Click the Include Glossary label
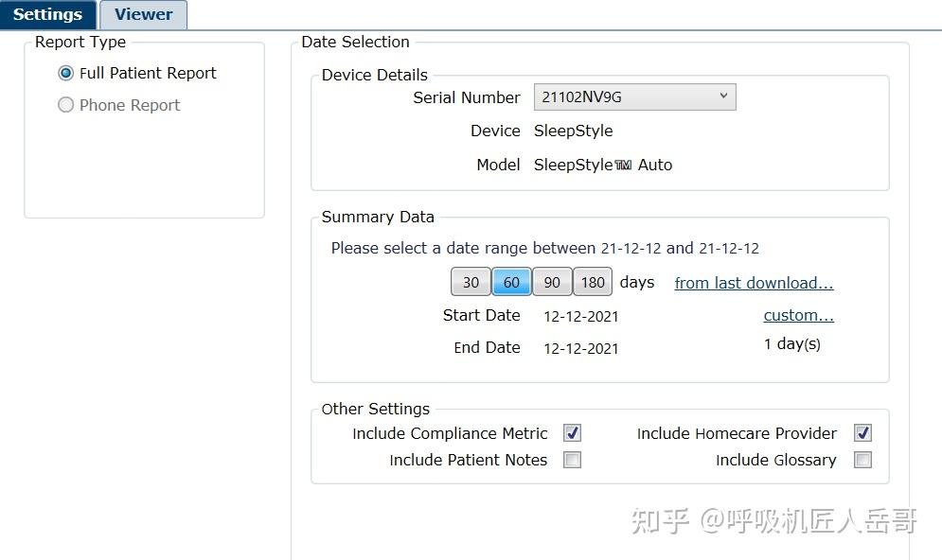The height and width of the screenshot is (560, 942). click(x=775, y=461)
